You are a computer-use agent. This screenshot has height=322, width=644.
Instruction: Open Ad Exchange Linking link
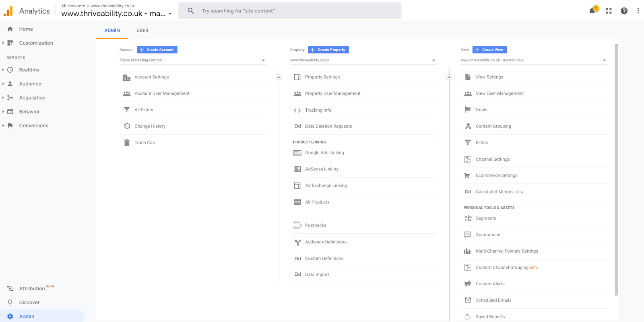(x=326, y=185)
